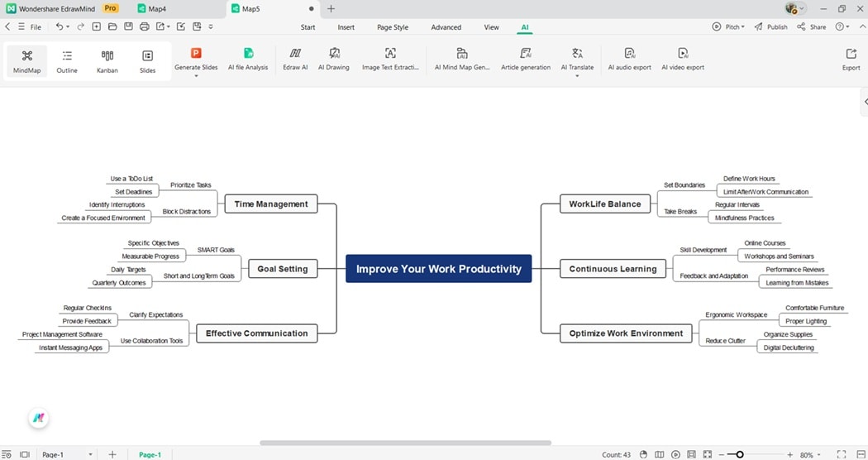
Task: Click the horizontal canvas scrollbar
Action: click(405, 443)
